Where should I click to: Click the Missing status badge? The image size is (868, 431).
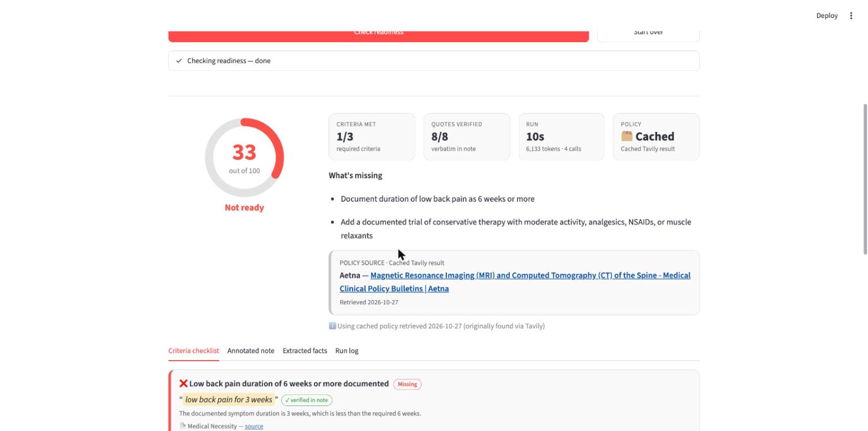[x=407, y=384]
